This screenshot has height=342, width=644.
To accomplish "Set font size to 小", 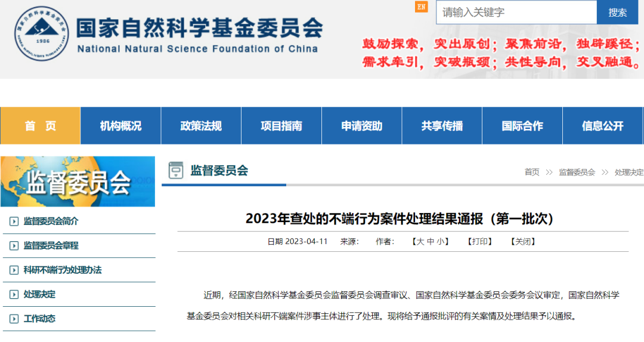I will click(x=440, y=242).
